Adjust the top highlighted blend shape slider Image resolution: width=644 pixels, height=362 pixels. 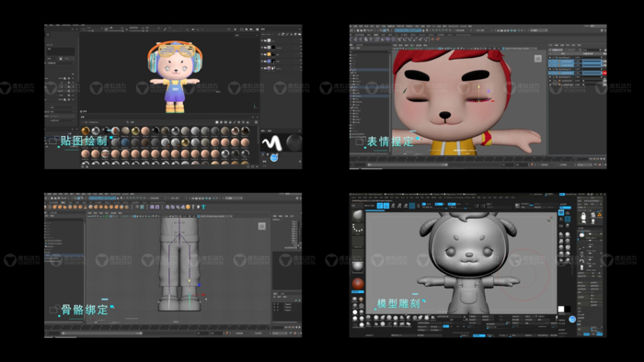[592, 62]
